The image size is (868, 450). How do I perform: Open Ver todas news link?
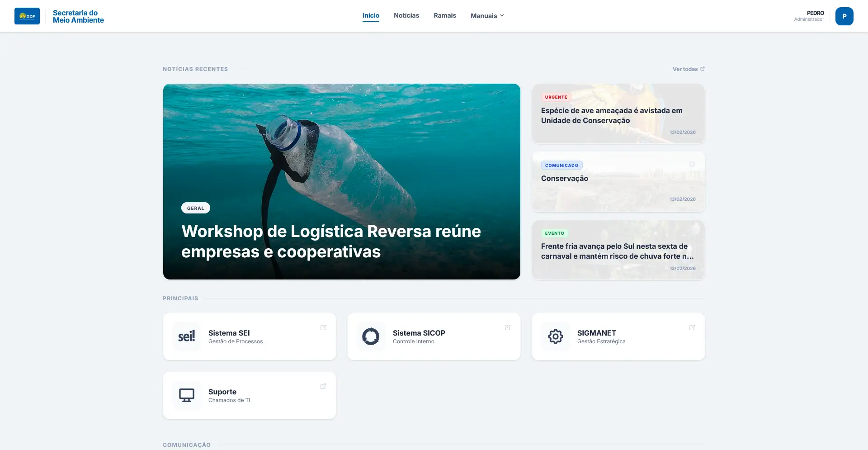click(689, 69)
